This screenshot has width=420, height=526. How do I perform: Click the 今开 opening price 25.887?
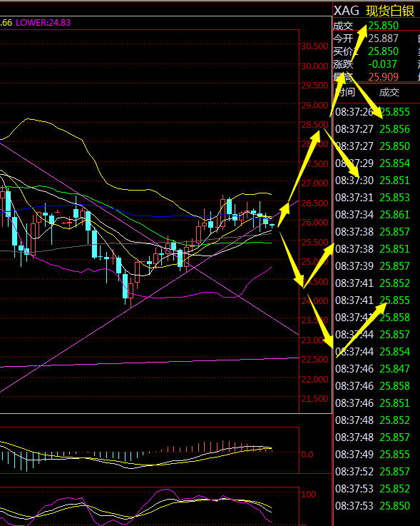point(383,39)
